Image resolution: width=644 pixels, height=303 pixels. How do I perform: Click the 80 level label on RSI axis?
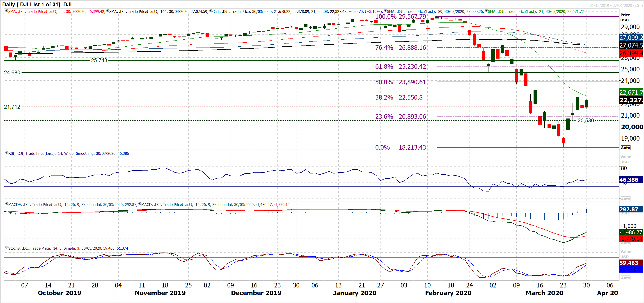(624, 168)
